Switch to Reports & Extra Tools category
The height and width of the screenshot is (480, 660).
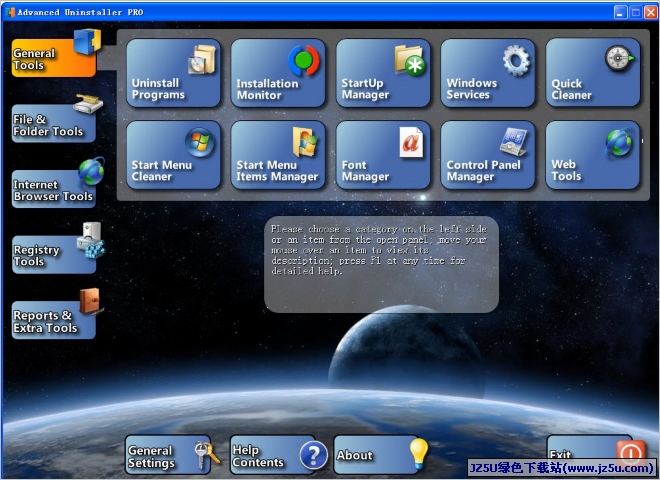tap(53, 320)
